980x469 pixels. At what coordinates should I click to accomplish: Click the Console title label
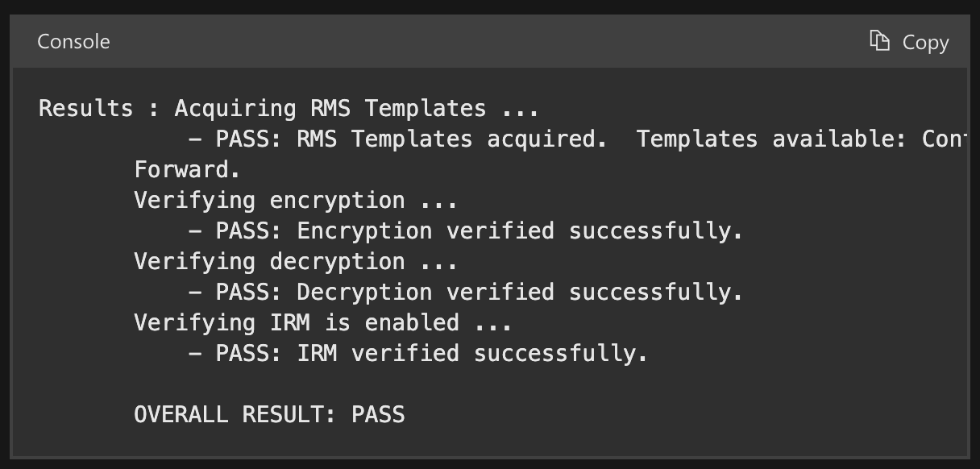(x=73, y=42)
